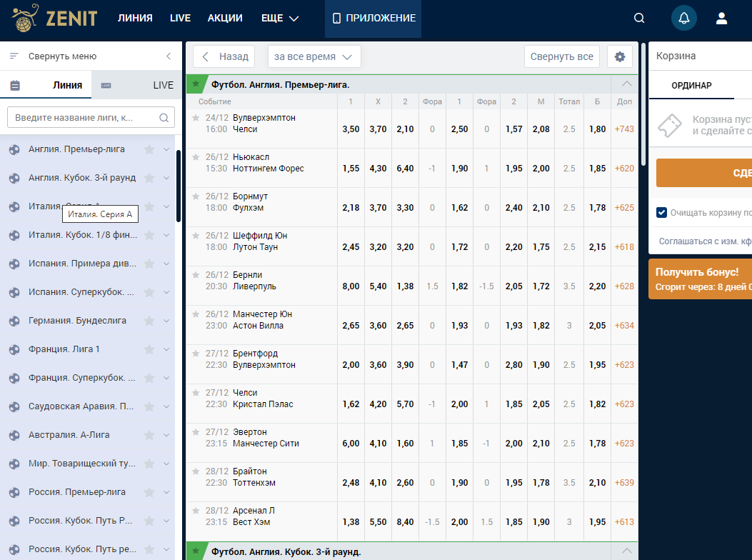Click the sidebar league list scrollbar

[x=179, y=186]
